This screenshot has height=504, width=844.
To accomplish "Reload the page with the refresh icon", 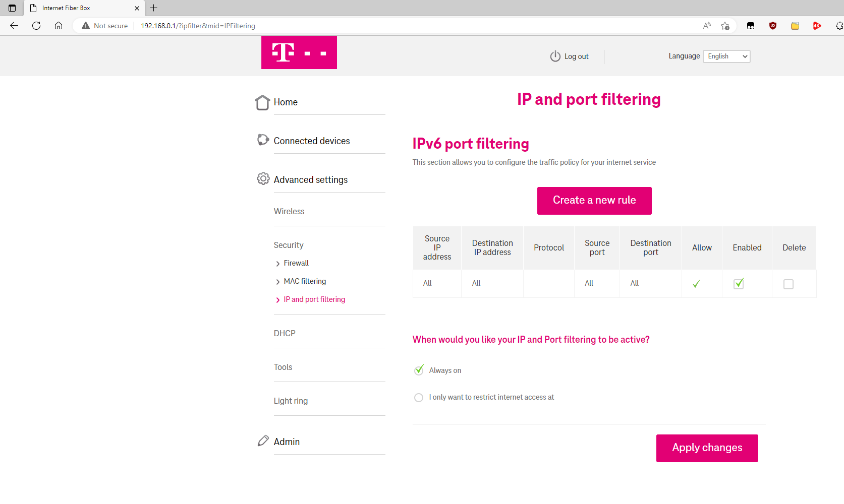I will 36,26.
